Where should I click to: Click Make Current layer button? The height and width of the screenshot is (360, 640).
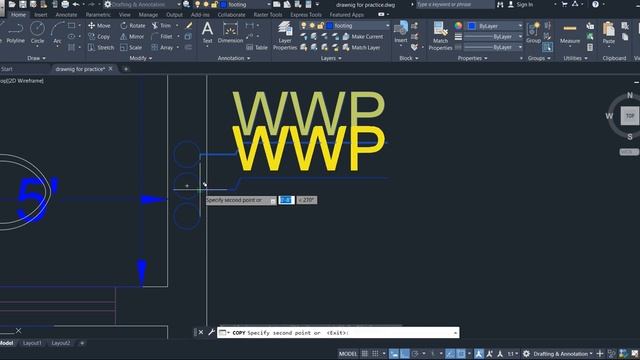(x=363, y=36)
